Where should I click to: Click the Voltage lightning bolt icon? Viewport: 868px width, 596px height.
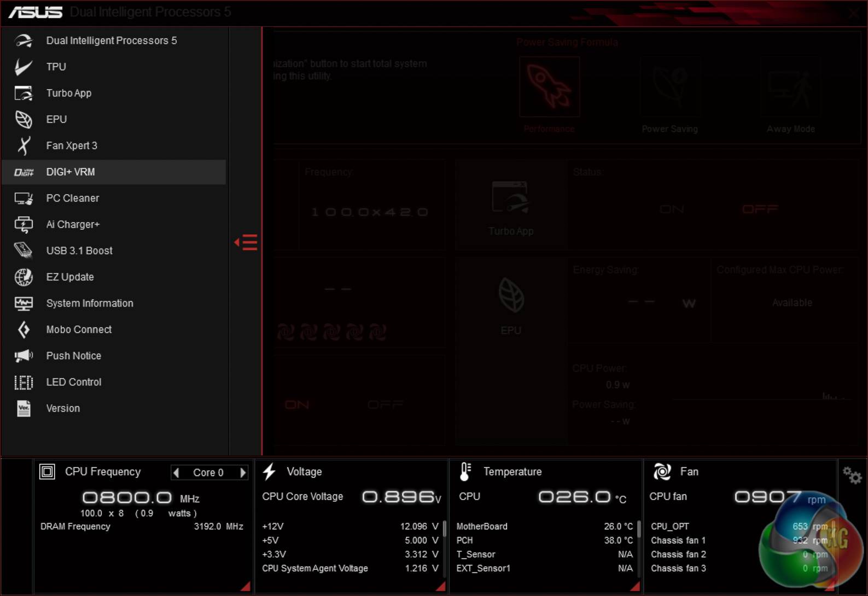coord(269,471)
